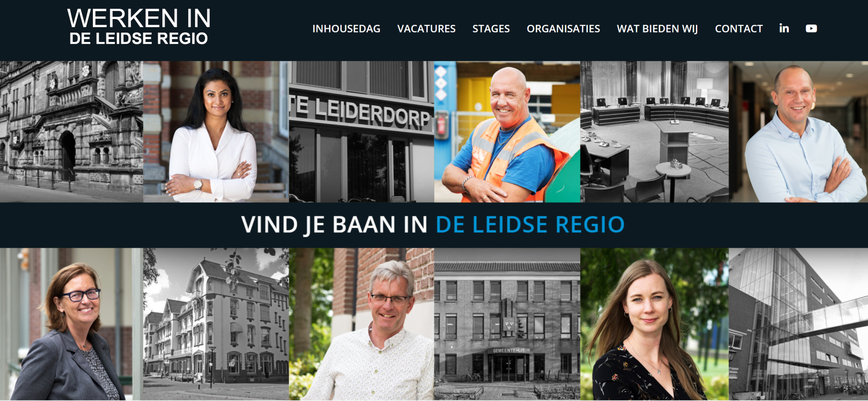
Task: Select photo of woman wearing glasses
Action: [72, 324]
